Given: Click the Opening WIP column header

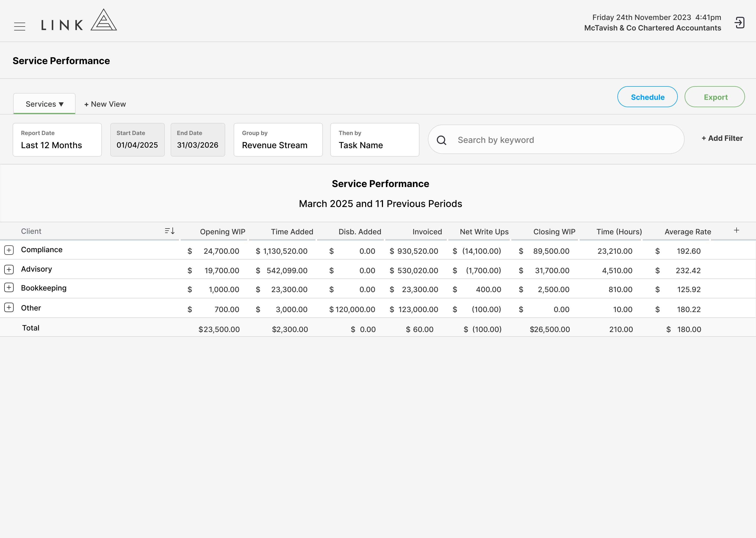Looking at the screenshot, I should 222,231.
